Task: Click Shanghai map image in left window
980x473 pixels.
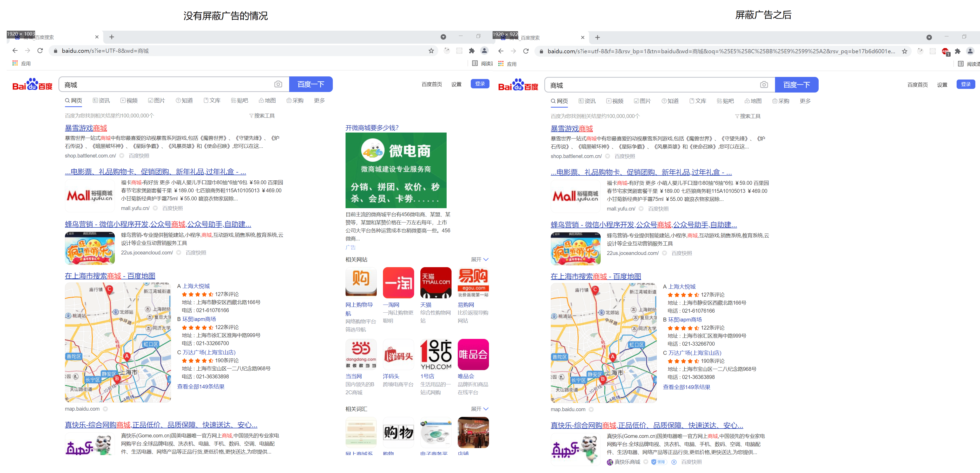Action: pos(118,342)
